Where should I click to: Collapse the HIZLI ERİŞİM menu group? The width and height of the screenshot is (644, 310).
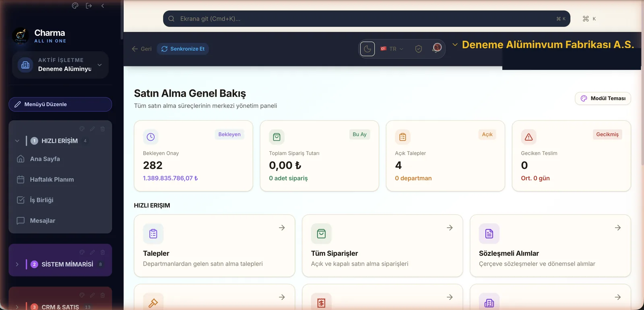(17, 141)
